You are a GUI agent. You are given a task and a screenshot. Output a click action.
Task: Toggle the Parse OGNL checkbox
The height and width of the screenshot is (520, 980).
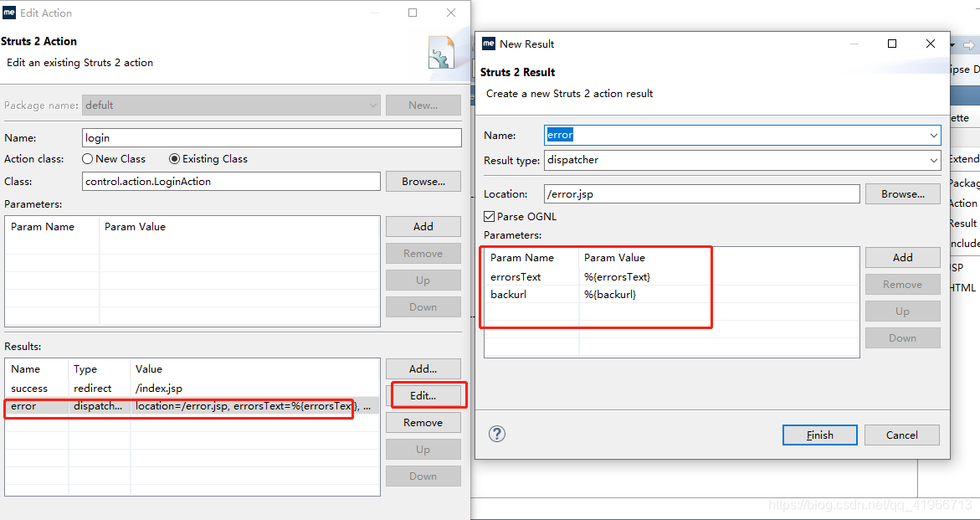[x=490, y=217]
